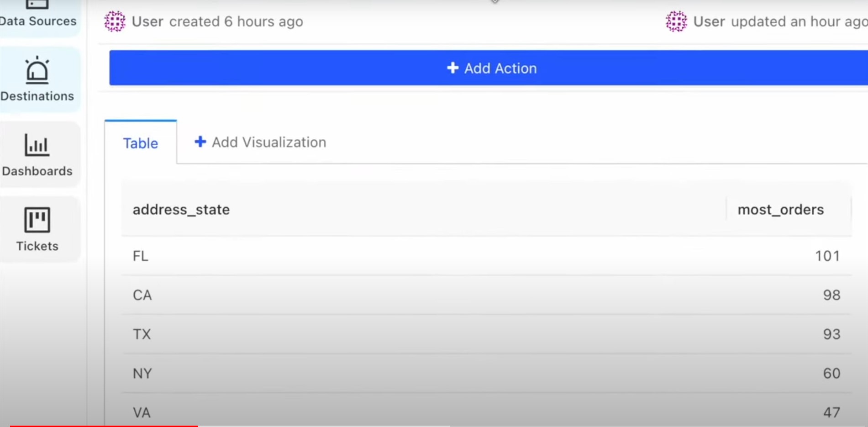Viewport: 868px width, 427px height.
Task: Click the NY row showing 60
Action: coord(486,374)
